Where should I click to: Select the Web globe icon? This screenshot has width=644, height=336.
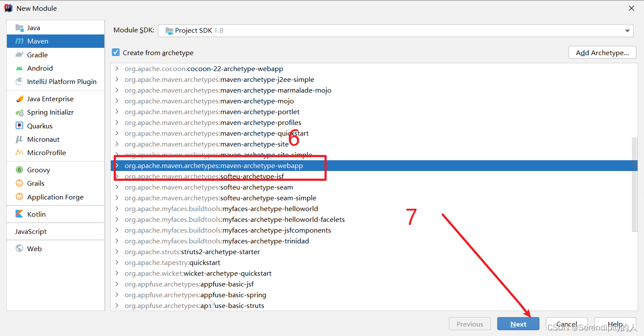pyautogui.click(x=19, y=249)
